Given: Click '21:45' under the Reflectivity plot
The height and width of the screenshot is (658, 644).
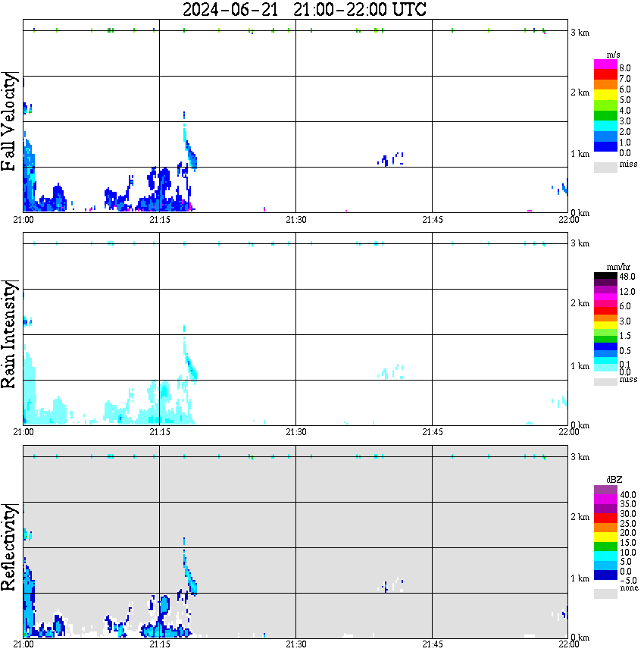Looking at the screenshot, I should [x=433, y=644].
